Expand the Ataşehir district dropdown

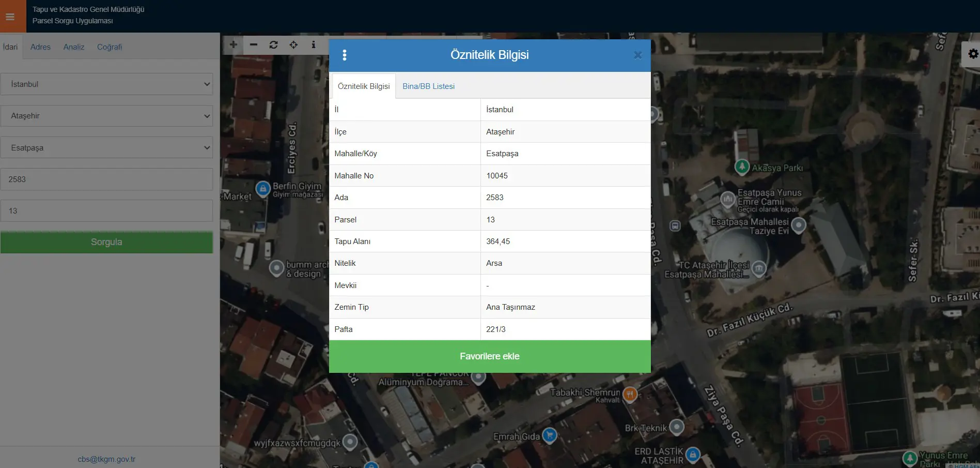point(106,116)
